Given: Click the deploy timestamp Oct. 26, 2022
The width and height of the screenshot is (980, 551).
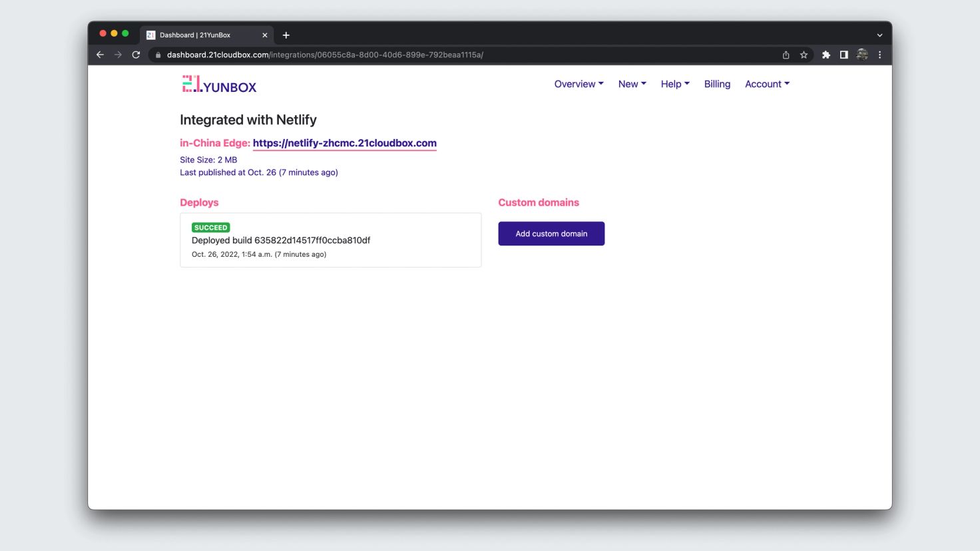Looking at the screenshot, I should (x=259, y=254).
